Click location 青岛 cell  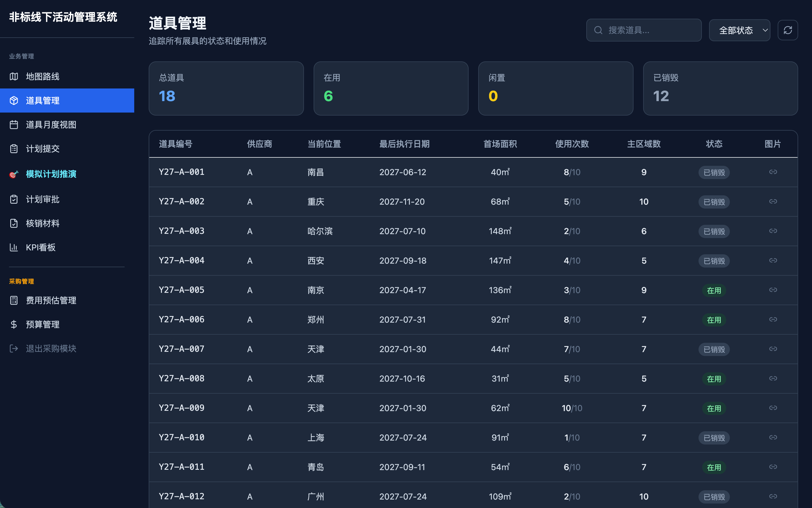pyautogui.click(x=316, y=467)
